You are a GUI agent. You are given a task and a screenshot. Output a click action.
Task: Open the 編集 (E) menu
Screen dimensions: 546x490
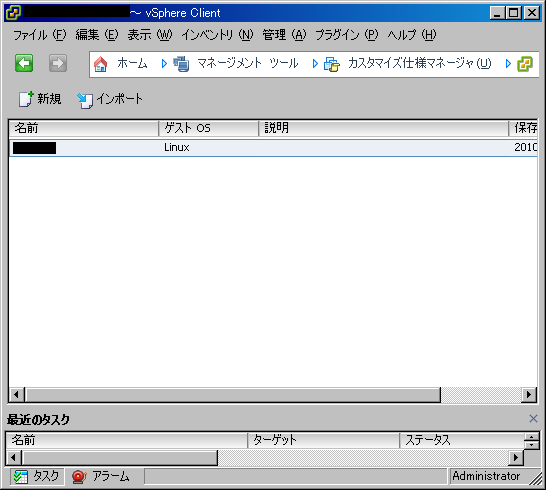pyautogui.click(x=97, y=35)
